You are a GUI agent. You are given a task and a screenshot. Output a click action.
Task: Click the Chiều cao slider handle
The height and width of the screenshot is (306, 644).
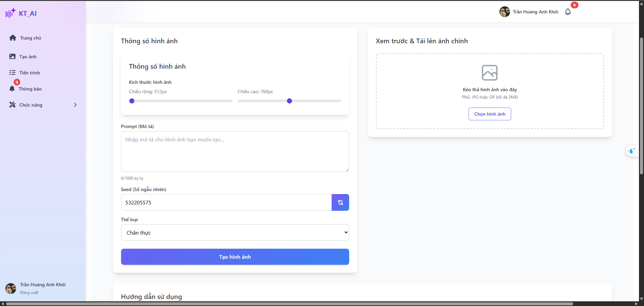[x=289, y=101]
